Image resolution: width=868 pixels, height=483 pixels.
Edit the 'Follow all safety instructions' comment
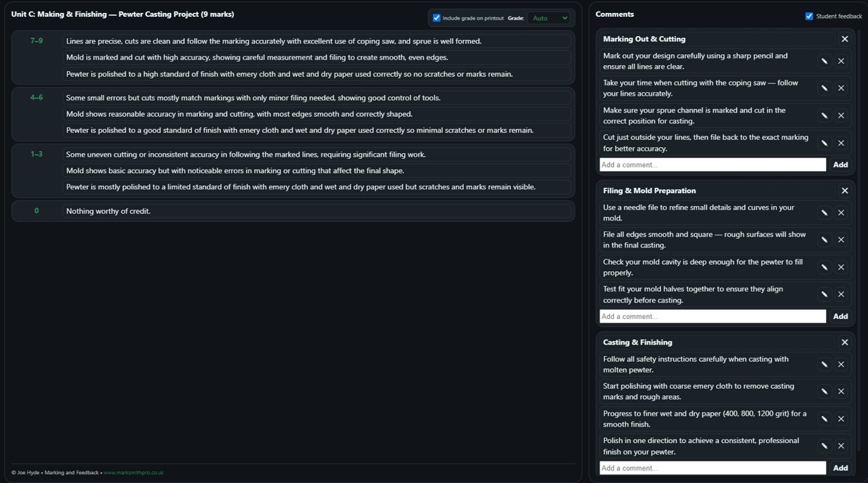[x=824, y=364]
